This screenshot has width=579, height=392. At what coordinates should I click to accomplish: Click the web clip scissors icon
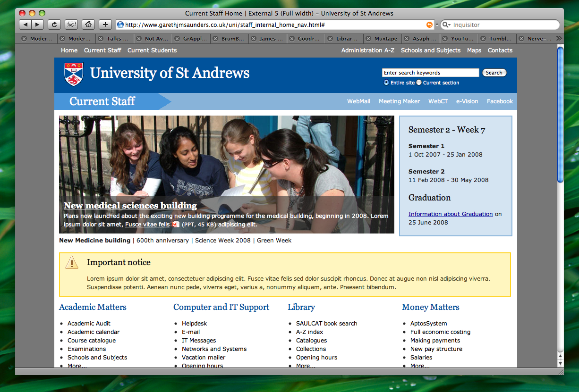71,25
